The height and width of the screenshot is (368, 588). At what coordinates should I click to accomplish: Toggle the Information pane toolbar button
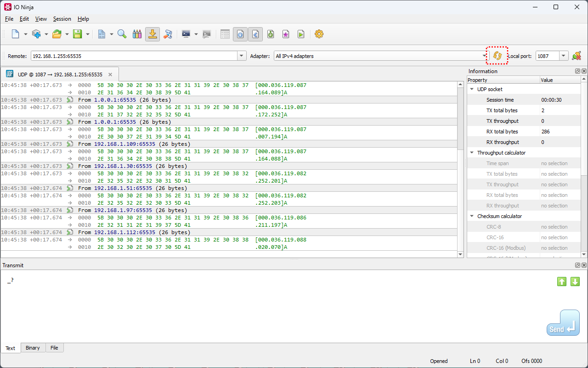[240, 34]
